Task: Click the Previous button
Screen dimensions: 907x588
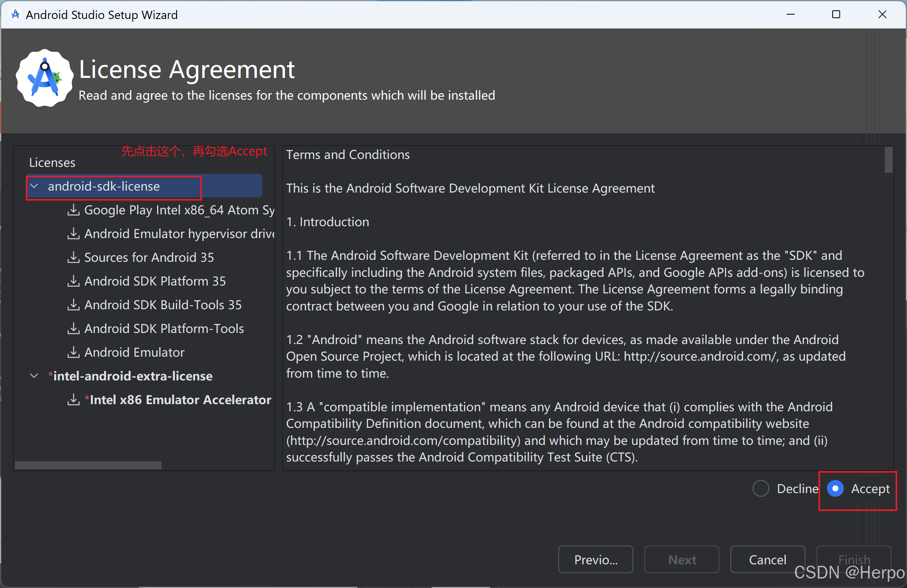Action: tap(595, 560)
